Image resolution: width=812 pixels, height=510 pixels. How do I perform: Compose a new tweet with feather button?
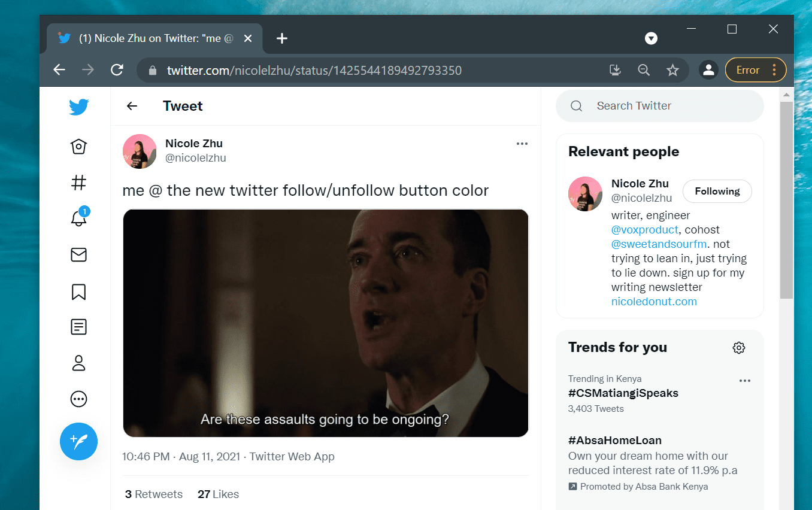78,441
